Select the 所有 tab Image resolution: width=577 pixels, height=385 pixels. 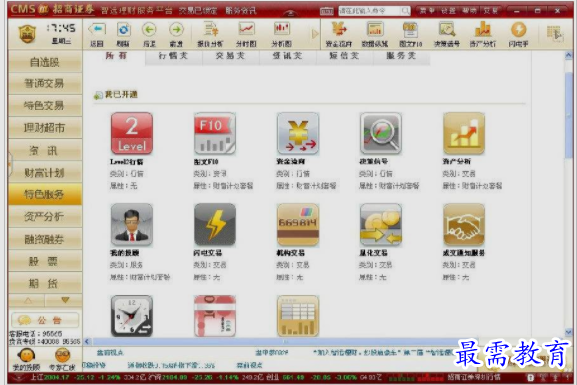(116, 56)
